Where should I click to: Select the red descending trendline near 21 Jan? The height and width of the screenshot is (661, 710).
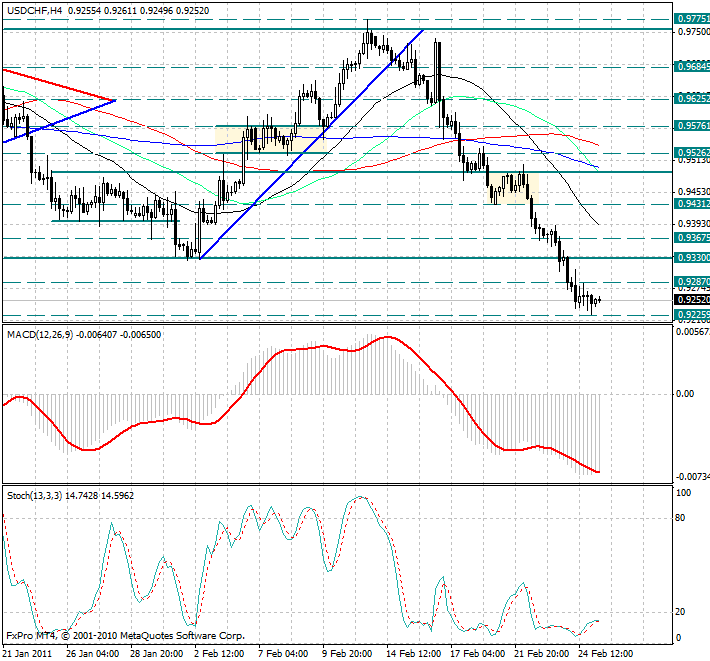(x=59, y=85)
